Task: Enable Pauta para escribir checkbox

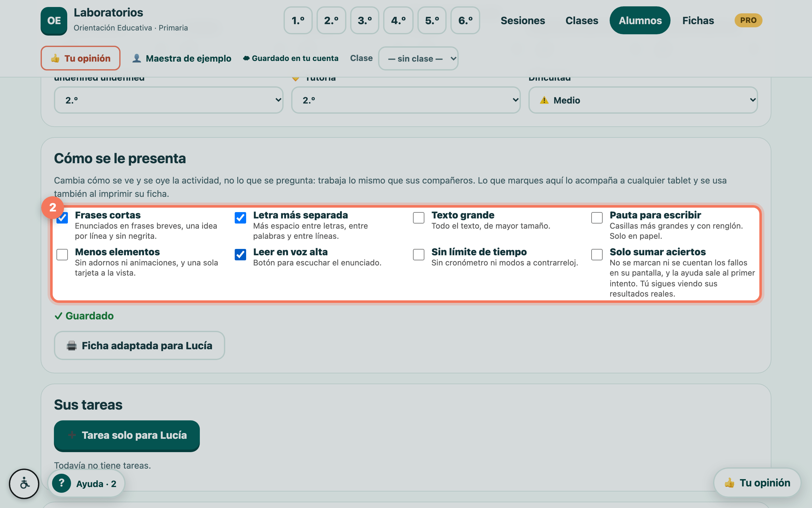Action: click(597, 218)
